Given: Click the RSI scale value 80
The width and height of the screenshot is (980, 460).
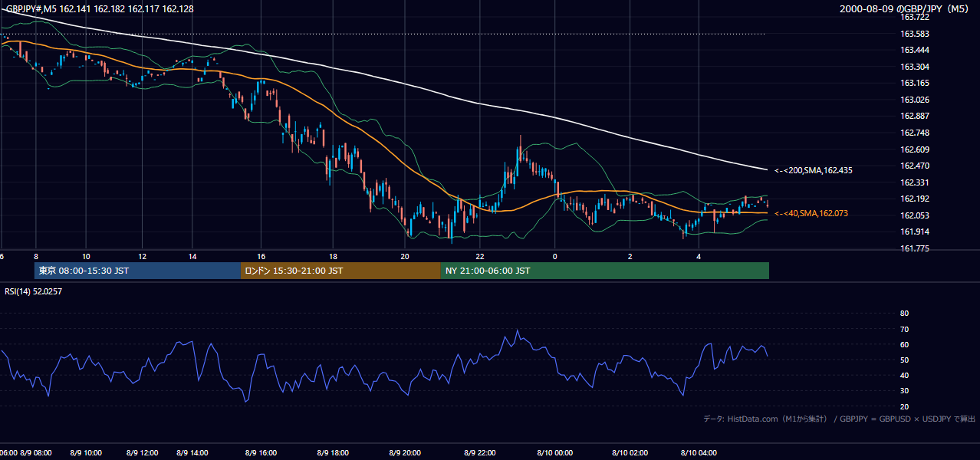Looking at the screenshot, I should click(x=904, y=314).
